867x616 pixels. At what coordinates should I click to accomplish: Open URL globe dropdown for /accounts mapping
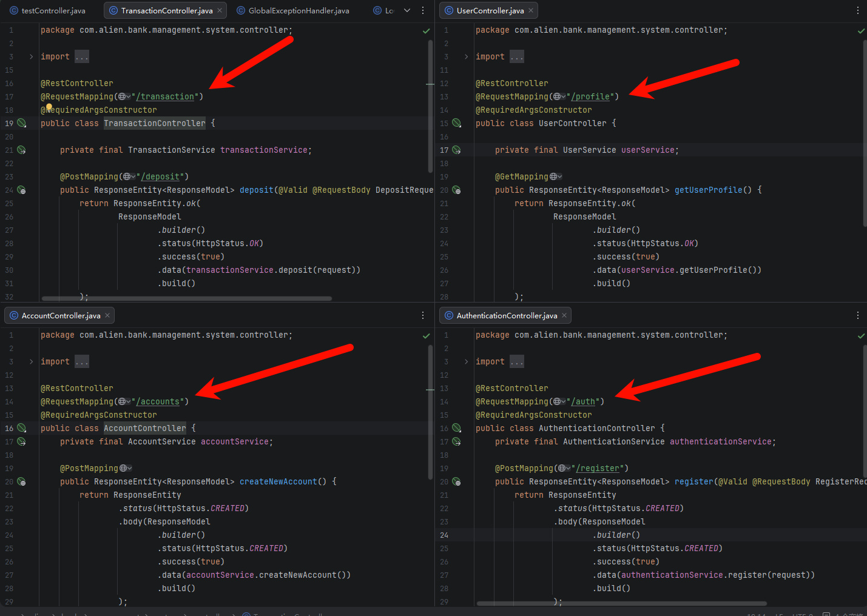coord(124,401)
